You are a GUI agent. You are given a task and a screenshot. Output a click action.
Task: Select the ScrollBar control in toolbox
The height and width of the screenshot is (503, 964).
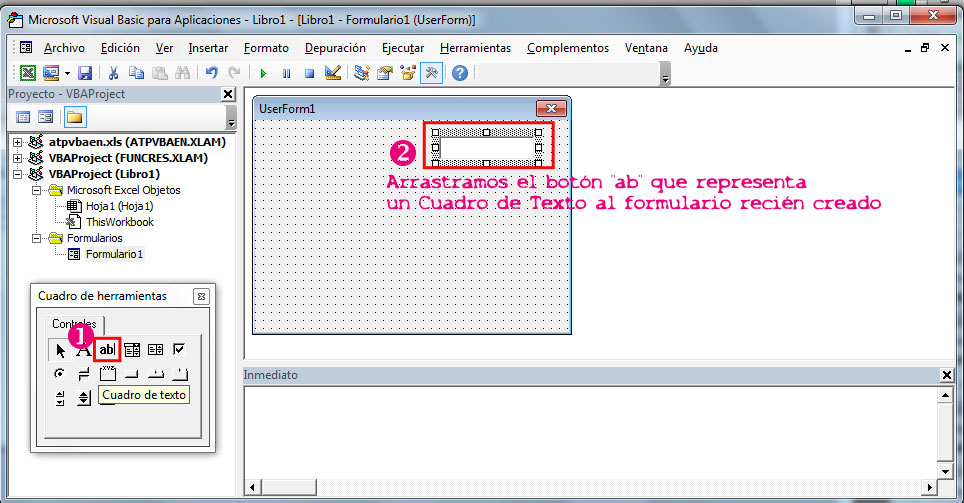point(60,398)
